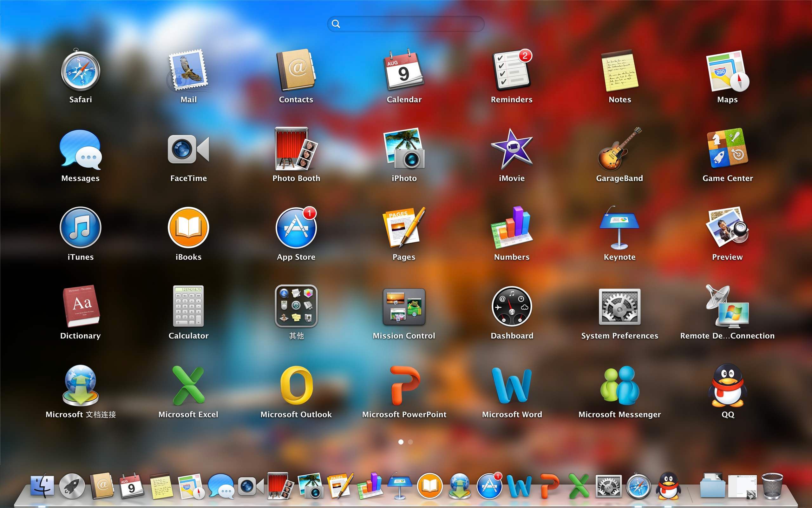This screenshot has width=812, height=508.
Task: Open Contacts in the Launchpad grid
Action: (x=296, y=70)
